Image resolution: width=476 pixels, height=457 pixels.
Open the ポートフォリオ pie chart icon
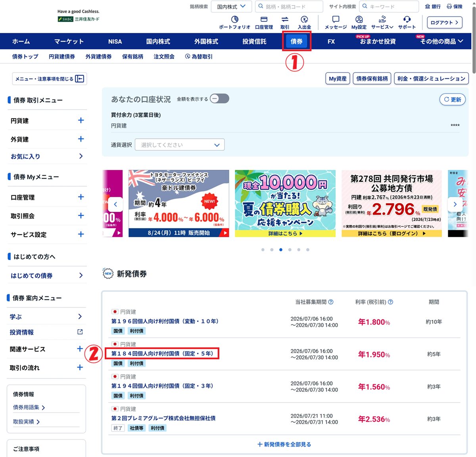point(235,19)
